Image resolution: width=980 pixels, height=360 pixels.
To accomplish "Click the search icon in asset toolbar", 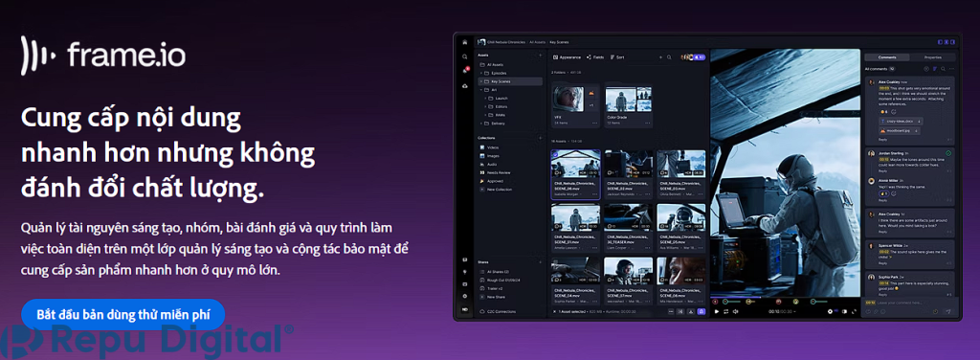I will pos(669,56).
